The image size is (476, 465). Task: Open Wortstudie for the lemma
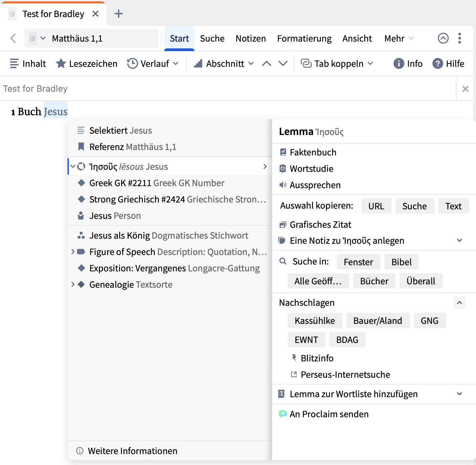point(306,169)
